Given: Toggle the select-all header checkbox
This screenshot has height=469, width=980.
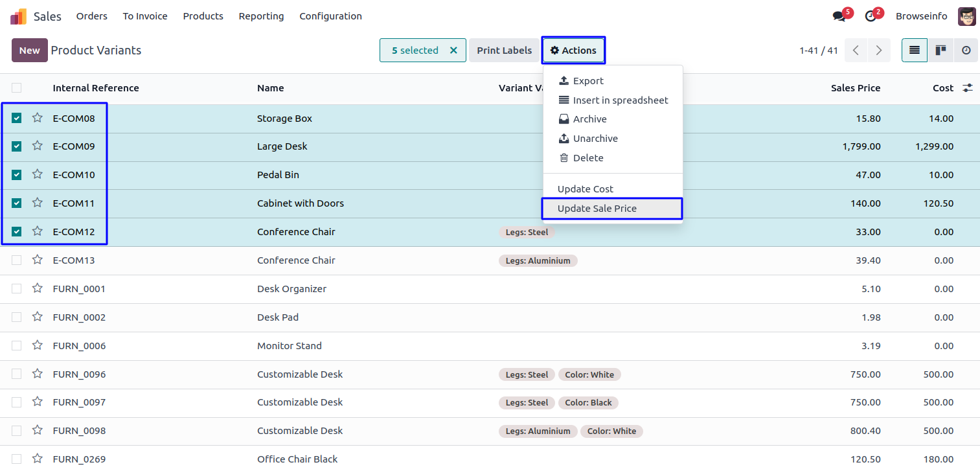Looking at the screenshot, I should 17,88.
